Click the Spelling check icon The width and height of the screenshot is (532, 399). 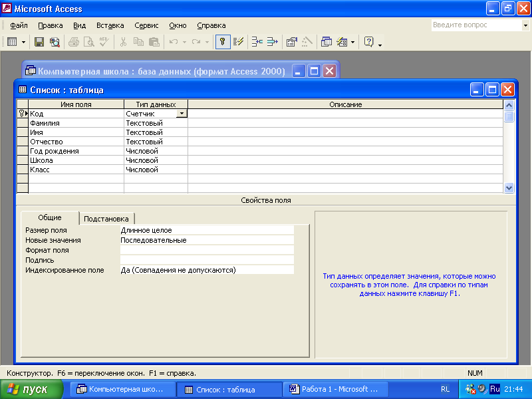[x=104, y=42]
